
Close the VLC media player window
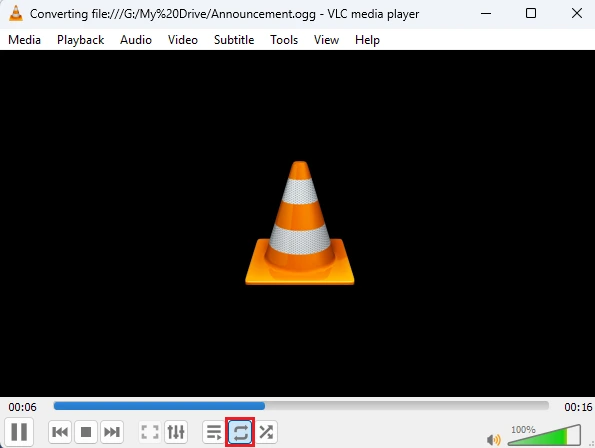577,14
